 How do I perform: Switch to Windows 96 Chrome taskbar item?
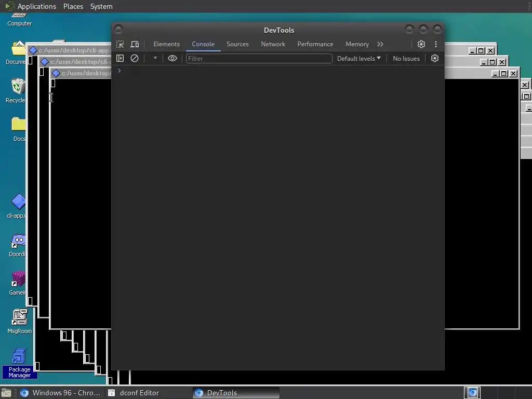(x=61, y=393)
